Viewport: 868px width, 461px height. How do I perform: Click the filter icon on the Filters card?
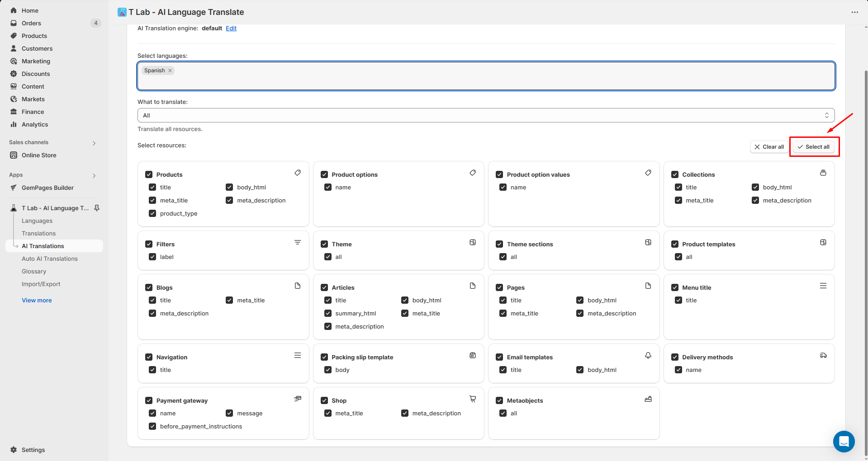pos(298,242)
